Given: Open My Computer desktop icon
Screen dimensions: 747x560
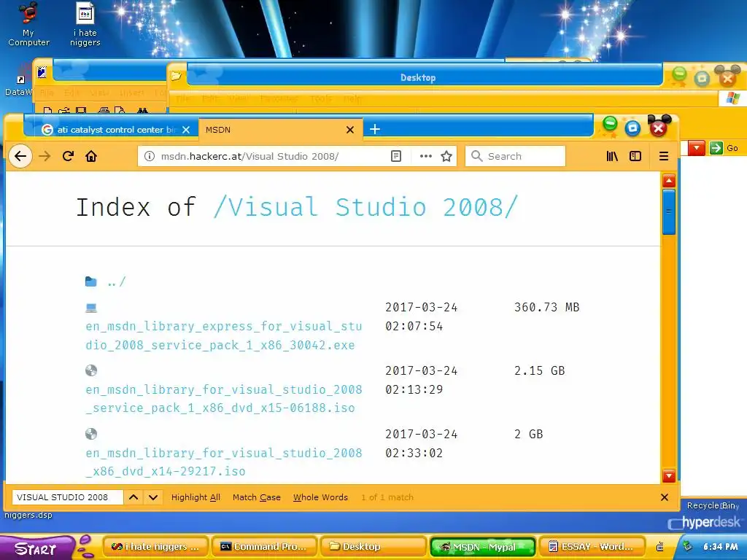Looking at the screenshot, I should (x=28, y=24).
